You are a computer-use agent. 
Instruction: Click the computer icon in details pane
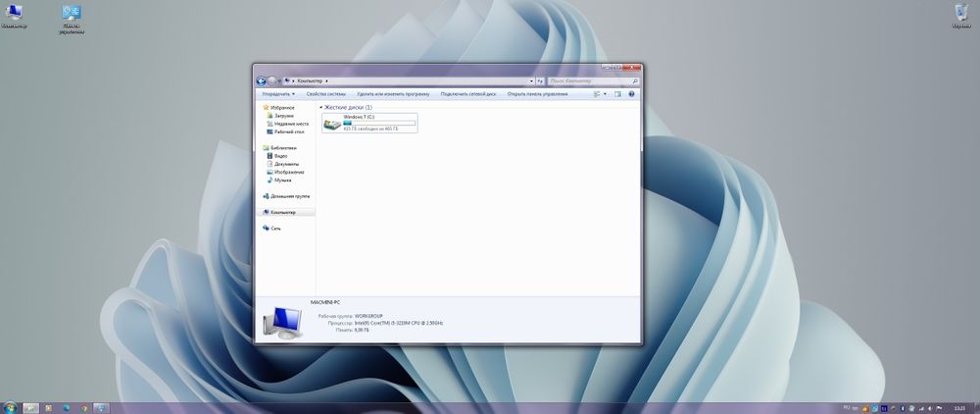(x=283, y=323)
